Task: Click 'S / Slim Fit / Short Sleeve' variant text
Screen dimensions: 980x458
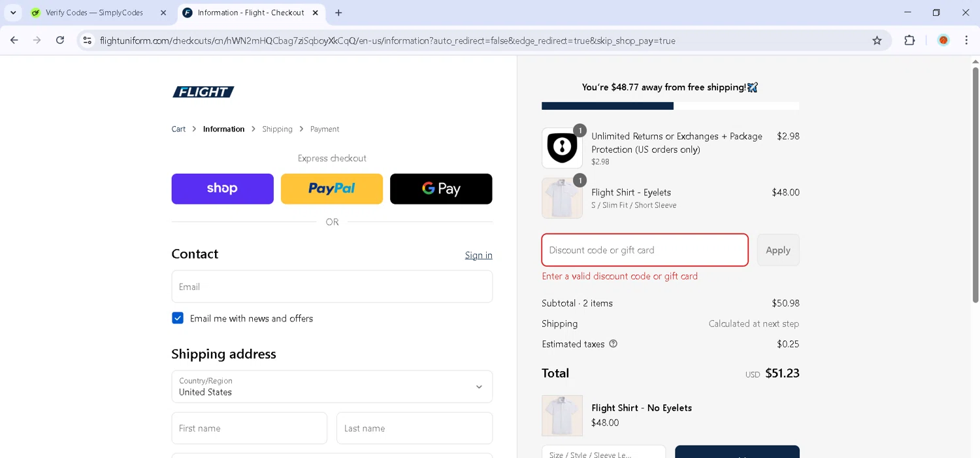Action: [x=634, y=205]
